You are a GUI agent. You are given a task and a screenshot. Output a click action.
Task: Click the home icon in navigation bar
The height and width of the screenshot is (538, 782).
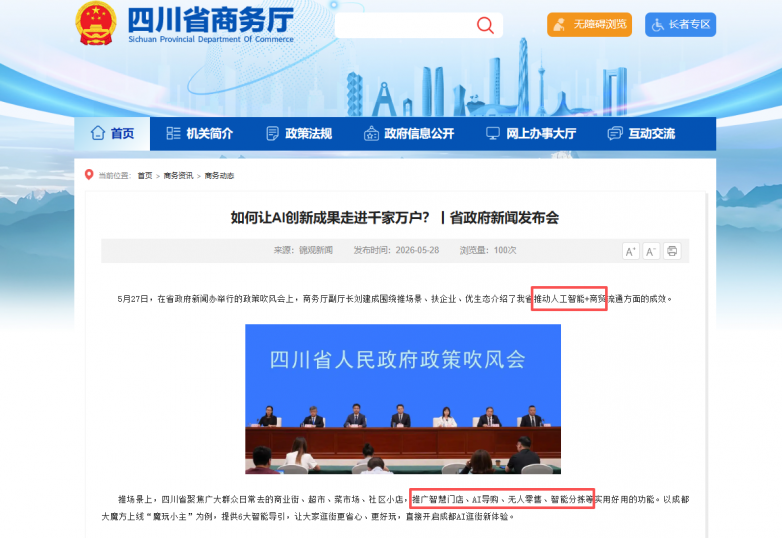tap(98, 133)
